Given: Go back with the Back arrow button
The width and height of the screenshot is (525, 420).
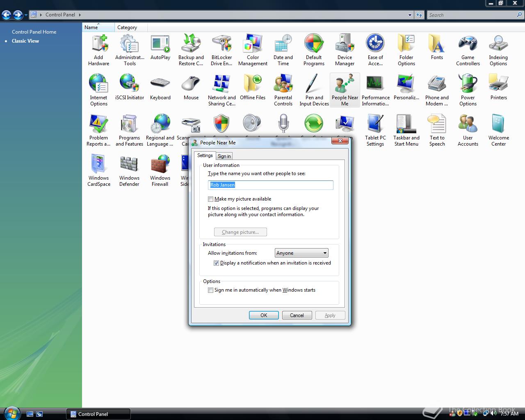Looking at the screenshot, I should point(6,15).
